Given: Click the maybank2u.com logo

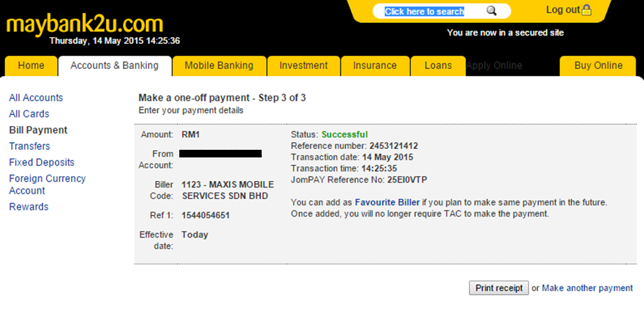Looking at the screenshot, I should point(84,24).
